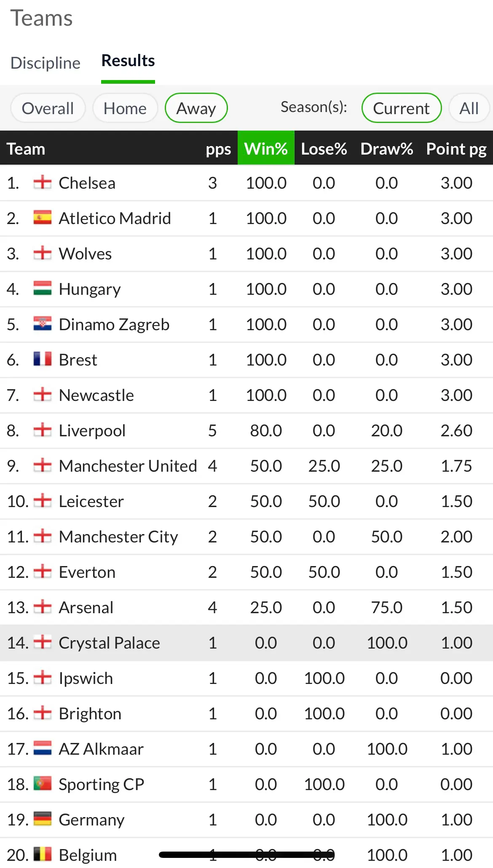Click the Germany flag icon

tap(43, 819)
